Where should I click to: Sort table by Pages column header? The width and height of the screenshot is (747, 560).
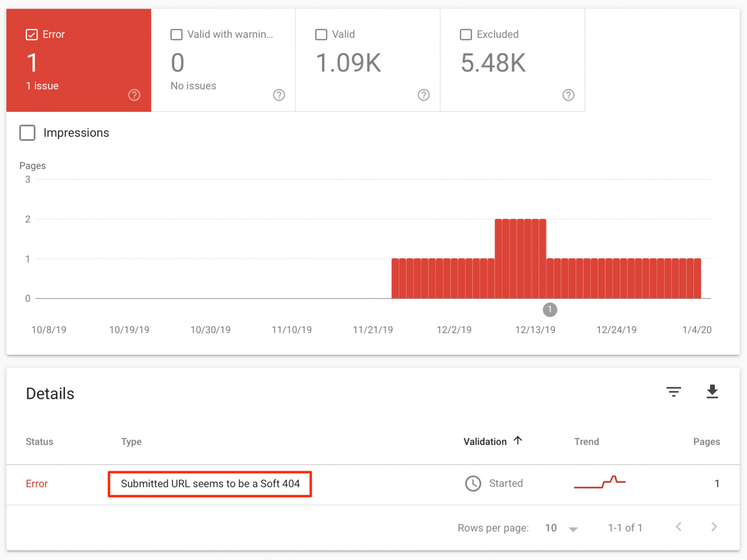click(706, 442)
